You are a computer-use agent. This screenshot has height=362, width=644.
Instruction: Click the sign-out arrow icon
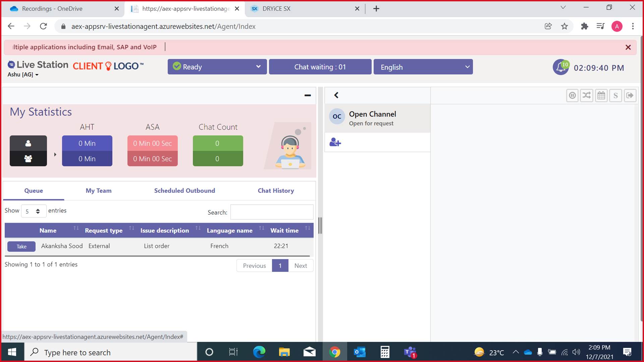[x=630, y=95]
